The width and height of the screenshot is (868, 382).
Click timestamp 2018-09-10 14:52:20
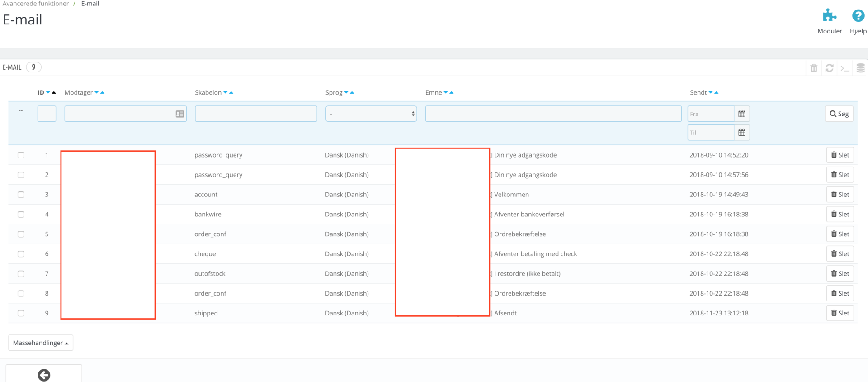719,155
